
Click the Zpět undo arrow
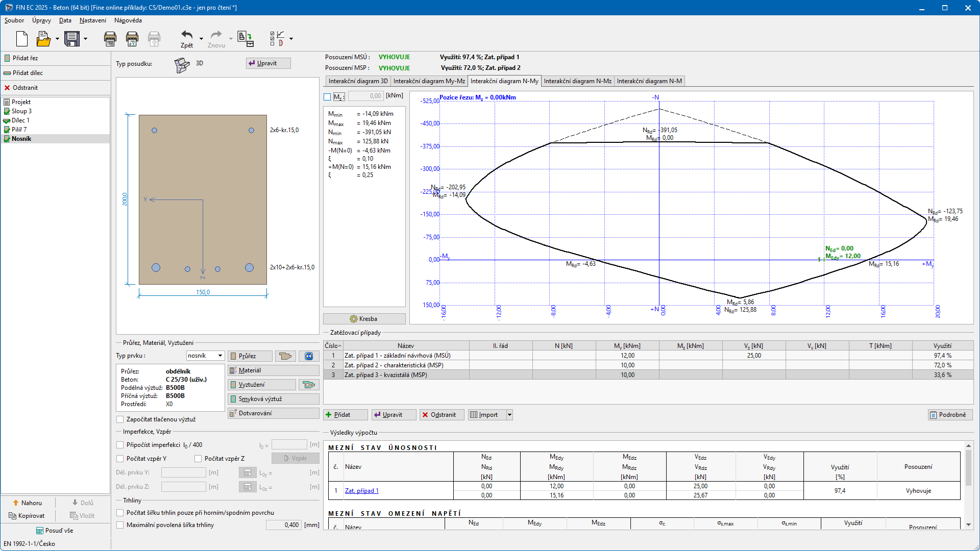tap(187, 36)
